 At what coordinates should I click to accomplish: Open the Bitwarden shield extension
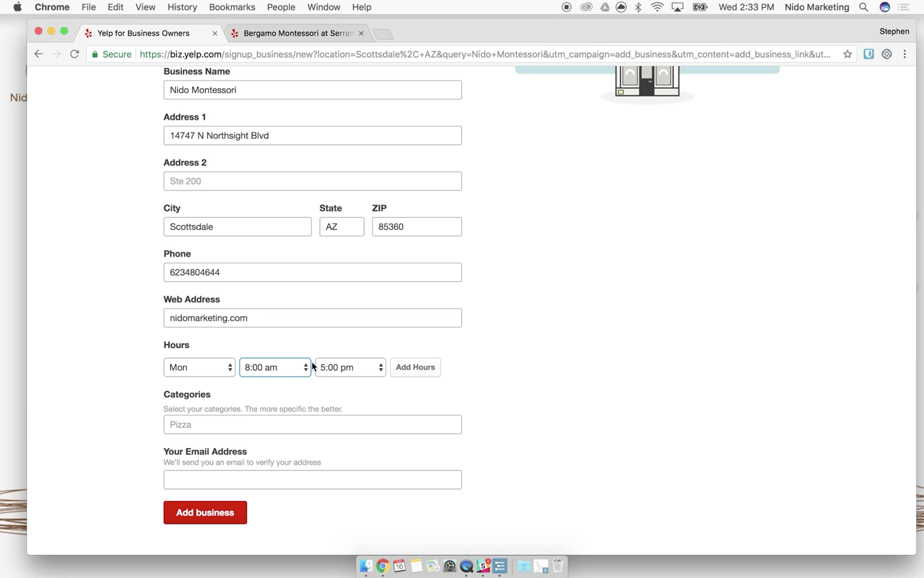(x=868, y=54)
